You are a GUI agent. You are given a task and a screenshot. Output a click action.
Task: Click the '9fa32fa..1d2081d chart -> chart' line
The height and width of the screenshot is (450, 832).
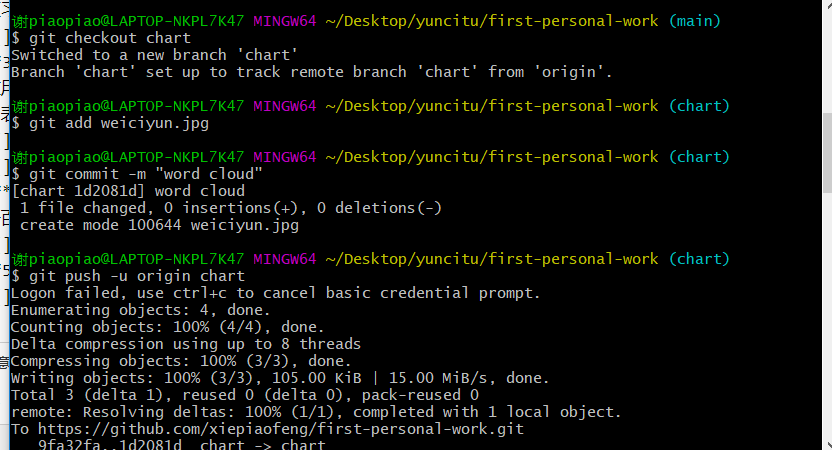[181, 444]
